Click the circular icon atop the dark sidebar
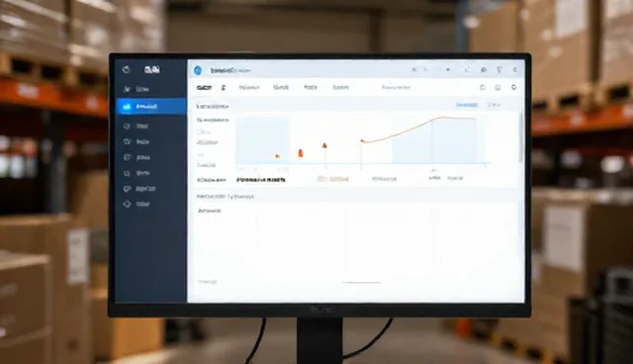633x364 pixels. tap(126, 69)
